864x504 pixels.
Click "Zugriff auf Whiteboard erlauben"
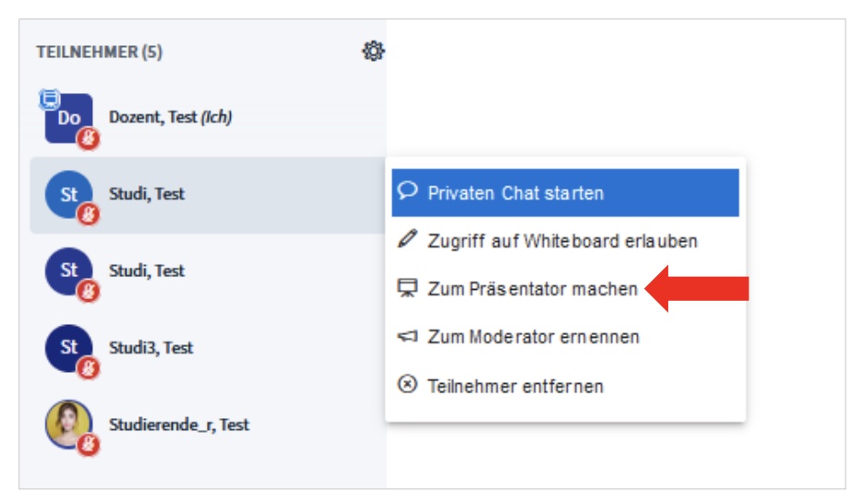pyautogui.click(x=562, y=241)
